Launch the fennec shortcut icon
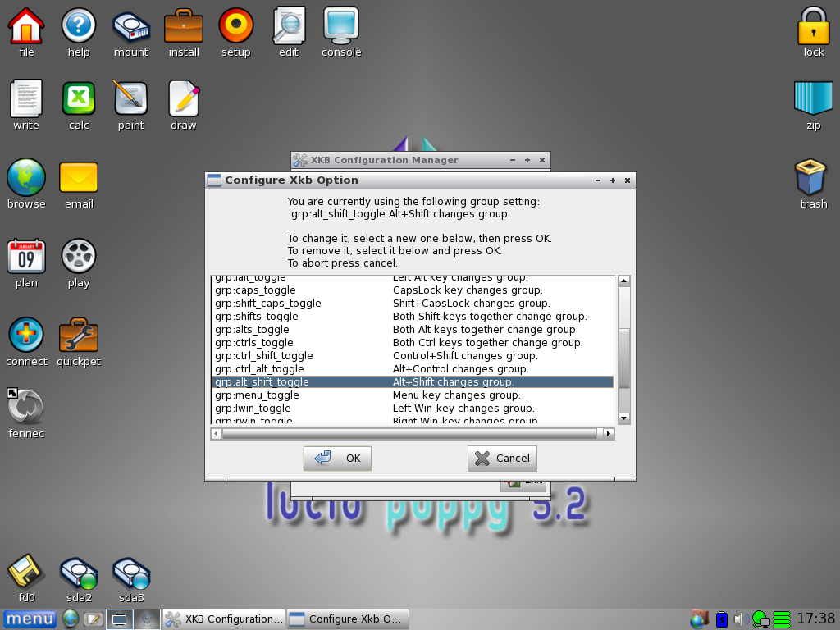This screenshot has height=630, width=840. click(25, 407)
